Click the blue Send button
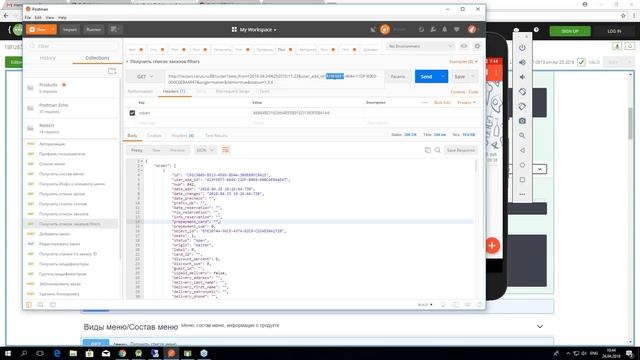This screenshot has height=360, width=640. tap(426, 76)
